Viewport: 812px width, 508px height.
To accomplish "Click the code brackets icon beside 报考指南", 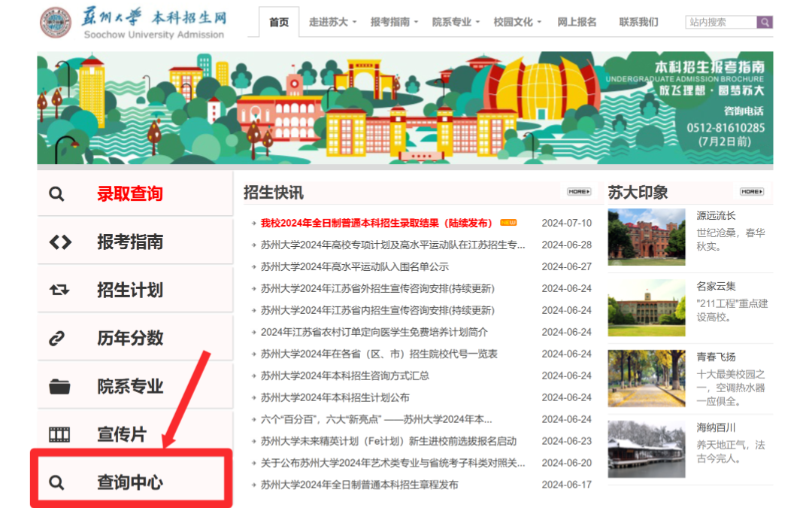I will click(60, 242).
